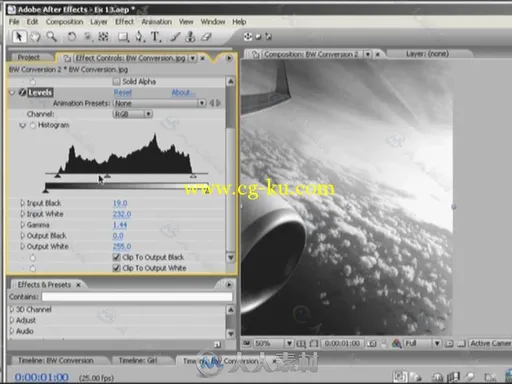
Task: Open the Effect menu
Action: pos(124,22)
